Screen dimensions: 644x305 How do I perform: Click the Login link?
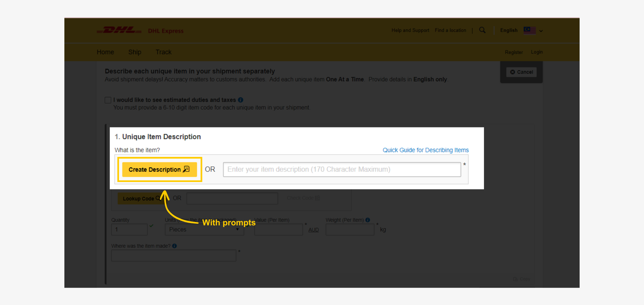pyautogui.click(x=537, y=52)
